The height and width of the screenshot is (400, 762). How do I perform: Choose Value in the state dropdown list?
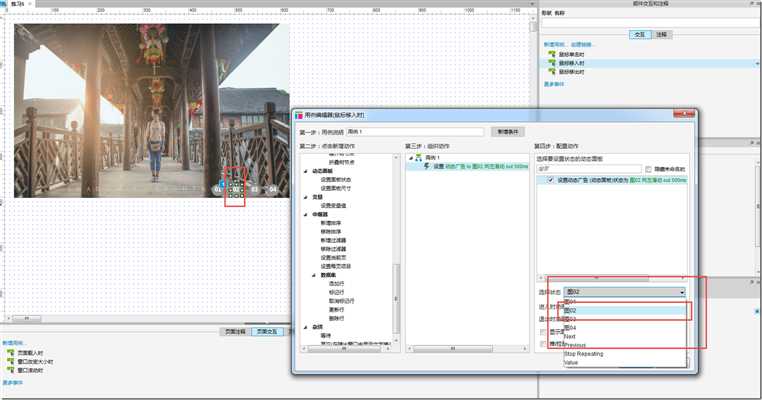[625, 363]
